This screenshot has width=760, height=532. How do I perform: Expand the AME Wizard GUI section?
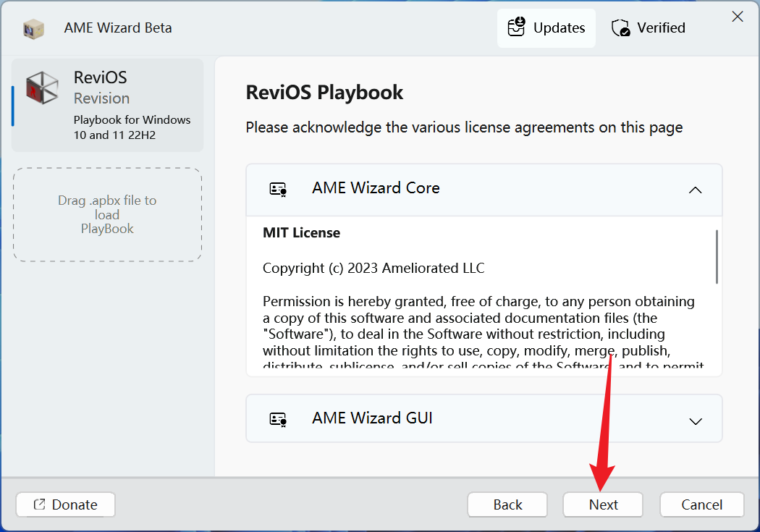click(696, 420)
